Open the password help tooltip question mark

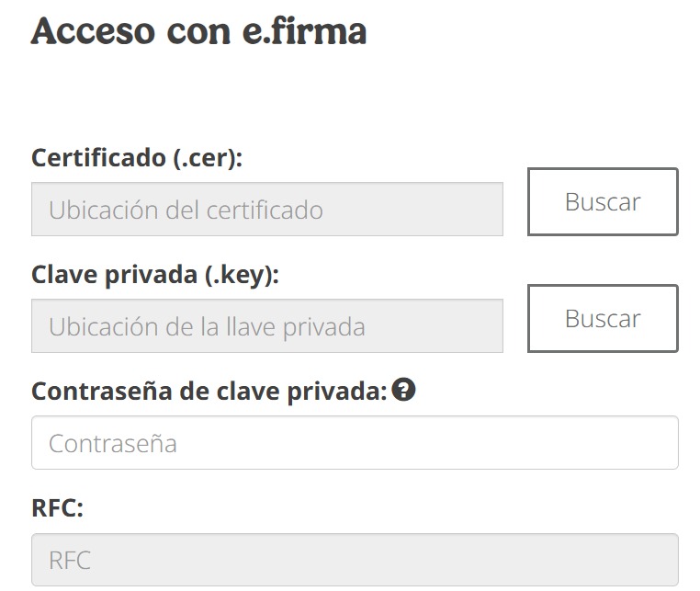tap(403, 391)
